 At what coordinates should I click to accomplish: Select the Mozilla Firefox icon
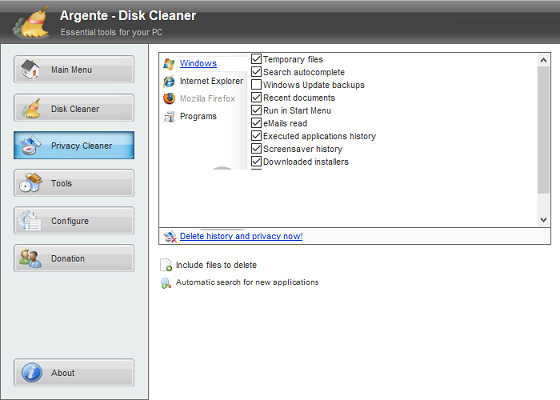169,99
